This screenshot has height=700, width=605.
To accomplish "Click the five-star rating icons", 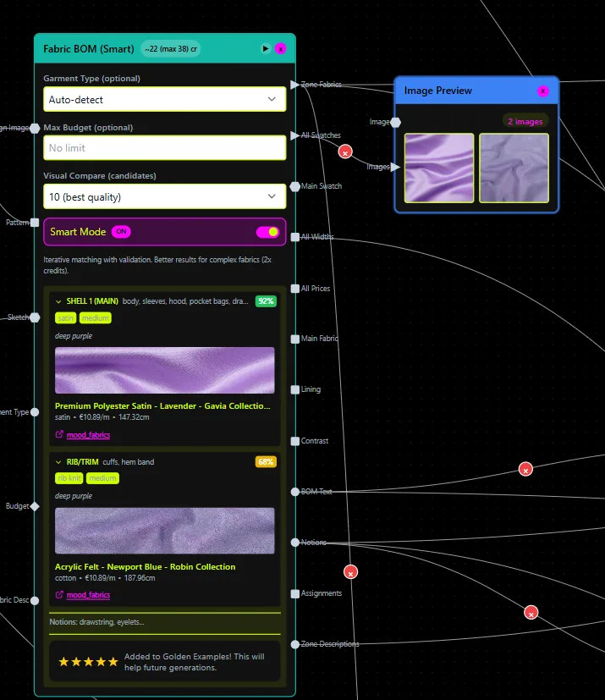I will [x=88, y=662].
